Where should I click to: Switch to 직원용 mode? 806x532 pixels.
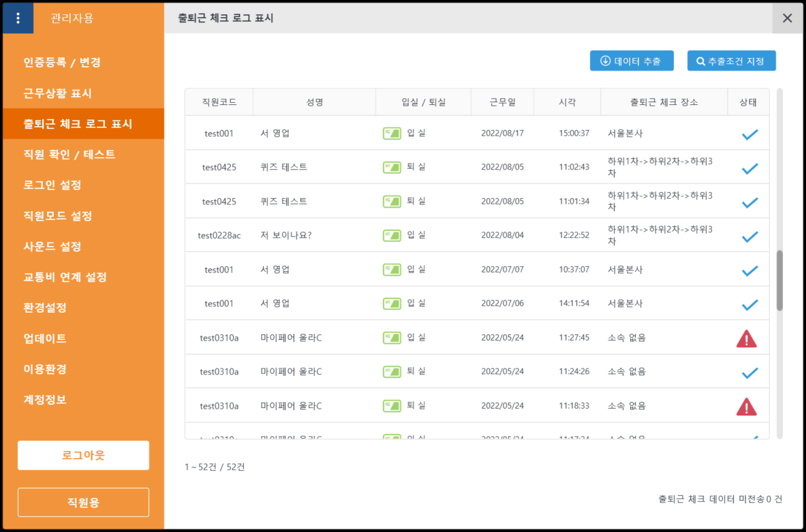tap(83, 503)
